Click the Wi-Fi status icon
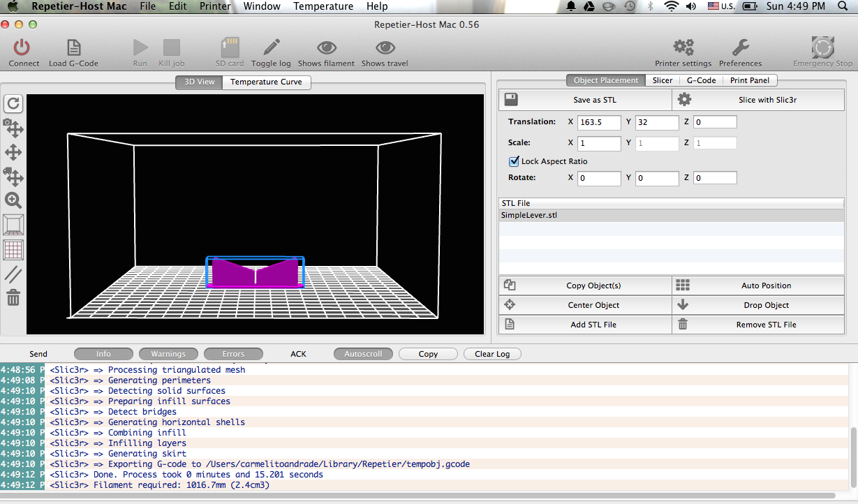858x504 pixels. pyautogui.click(x=672, y=6)
